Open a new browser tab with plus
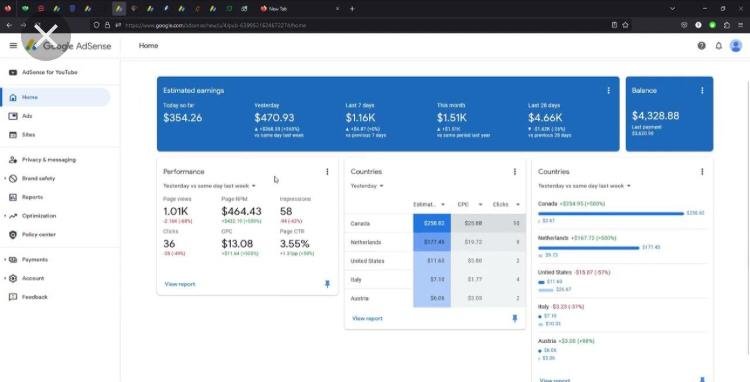The width and height of the screenshot is (750, 382). pos(352,9)
